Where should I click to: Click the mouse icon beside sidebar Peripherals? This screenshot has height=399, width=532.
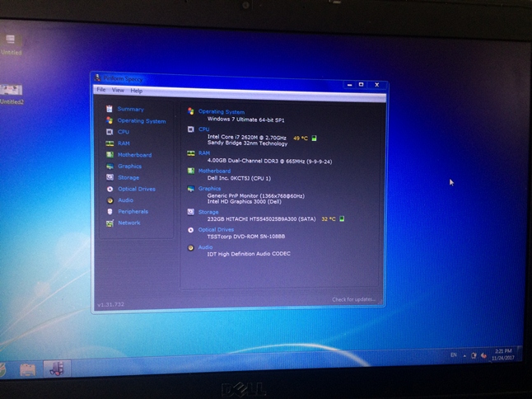[110, 212]
